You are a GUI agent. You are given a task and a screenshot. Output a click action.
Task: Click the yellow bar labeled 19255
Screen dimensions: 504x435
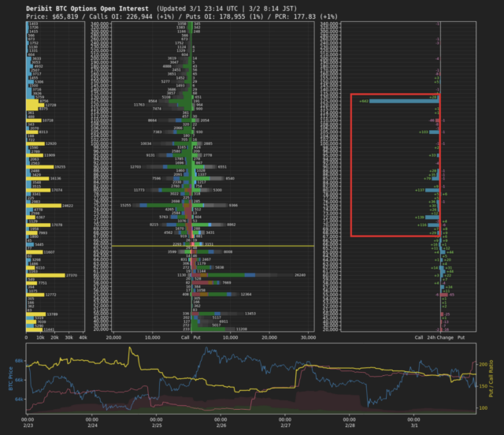[39, 167]
